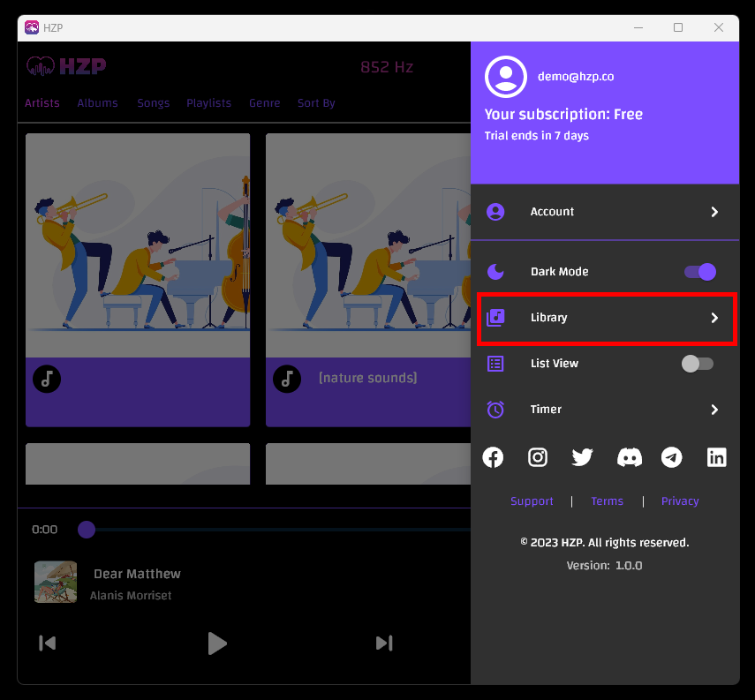
Task: Close the HZP window
Action: 719,27
